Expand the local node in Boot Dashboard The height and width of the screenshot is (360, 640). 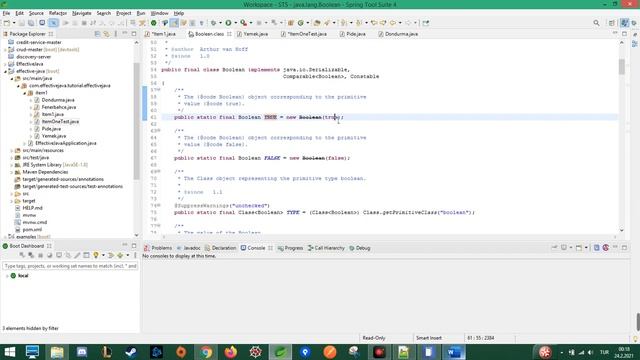pos(7,276)
